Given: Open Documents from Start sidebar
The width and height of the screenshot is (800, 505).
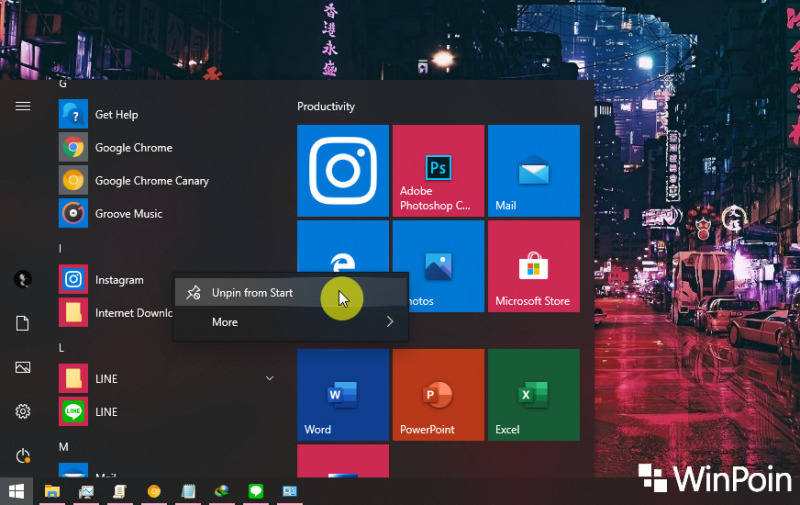Looking at the screenshot, I should (22, 323).
